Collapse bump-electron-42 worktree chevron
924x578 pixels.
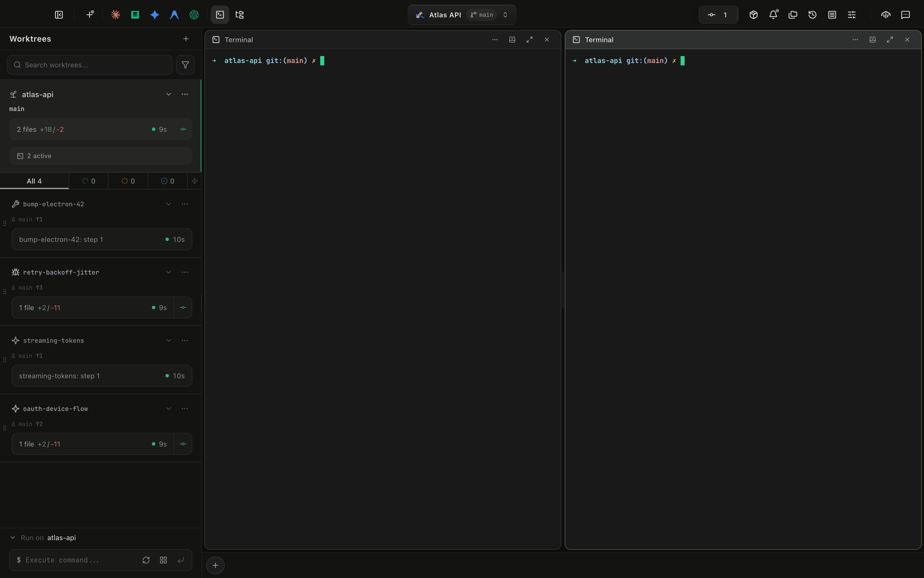click(x=168, y=204)
